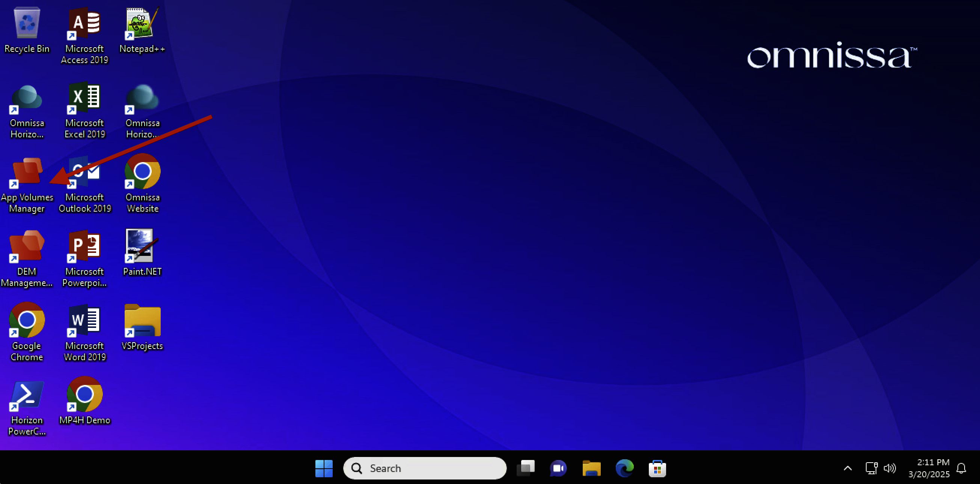Select the Google Chrome desktop shortcut
Viewport: 980px width, 484px height.
click(x=27, y=320)
